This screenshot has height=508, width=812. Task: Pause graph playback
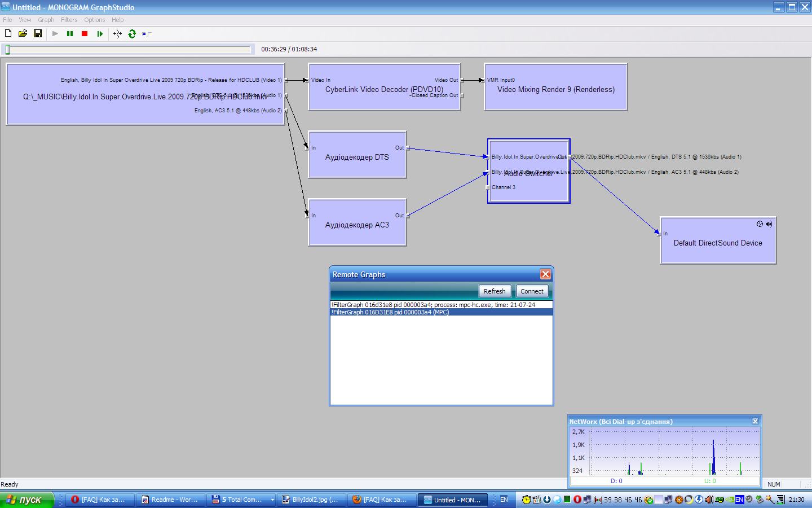pyautogui.click(x=70, y=34)
